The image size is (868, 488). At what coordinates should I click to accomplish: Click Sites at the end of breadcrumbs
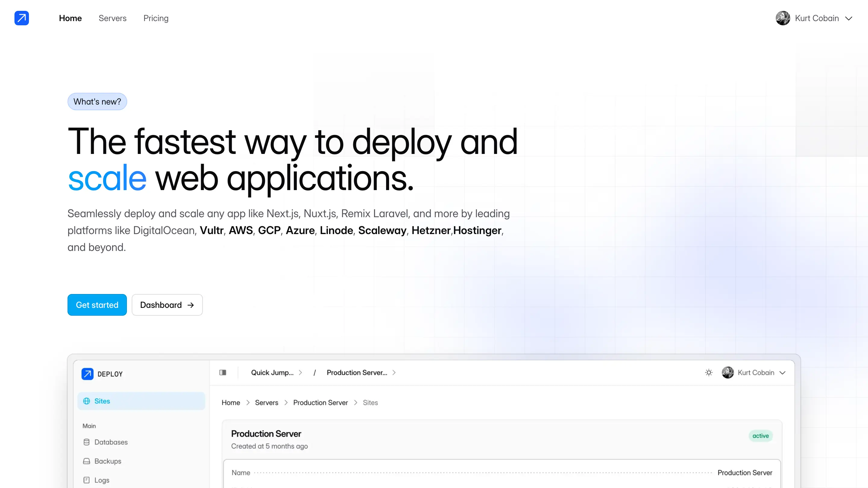pyautogui.click(x=370, y=402)
